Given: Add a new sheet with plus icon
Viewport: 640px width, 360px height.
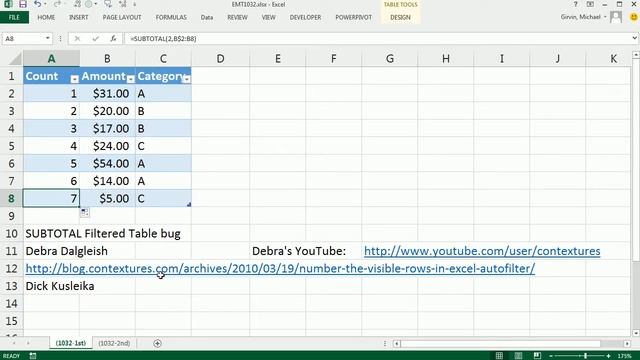Looking at the screenshot, I should pyautogui.click(x=157, y=343).
